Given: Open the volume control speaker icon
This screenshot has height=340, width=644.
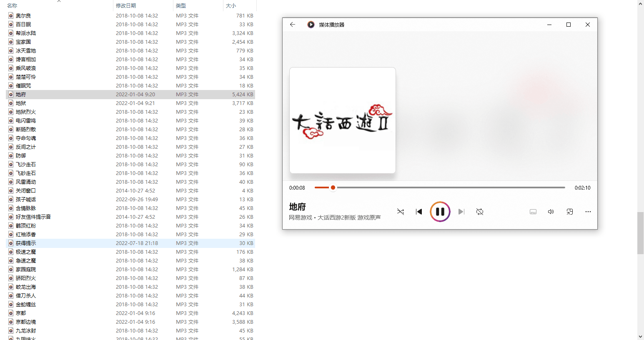Looking at the screenshot, I should [551, 212].
